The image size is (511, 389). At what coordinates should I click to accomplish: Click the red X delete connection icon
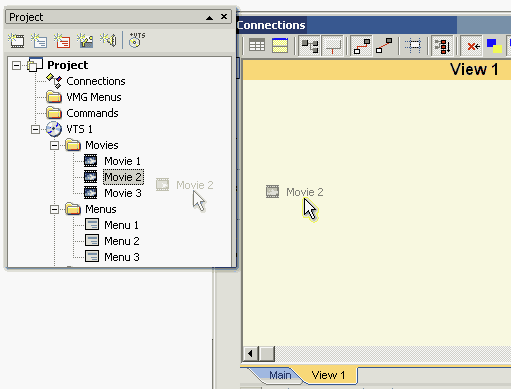[473, 46]
